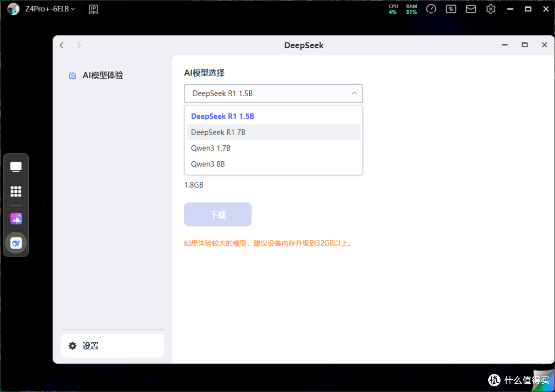The width and height of the screenshot is (555, 392).
Task: Click the 1.8GB model size text
Action: pos(194,185)
